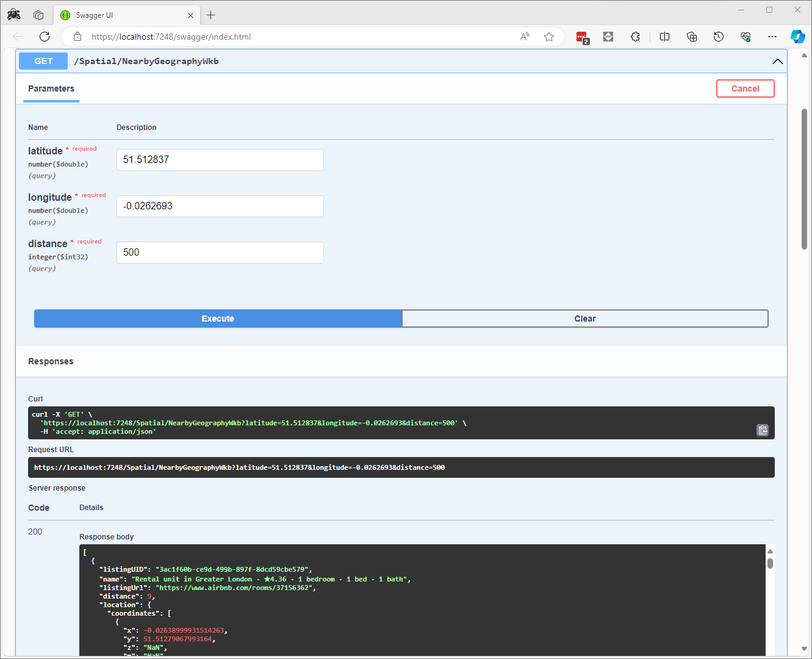This screenshot has width=812, height=659.
Task: Open the browser Extensions menu
Action: (x=635, y=37)
